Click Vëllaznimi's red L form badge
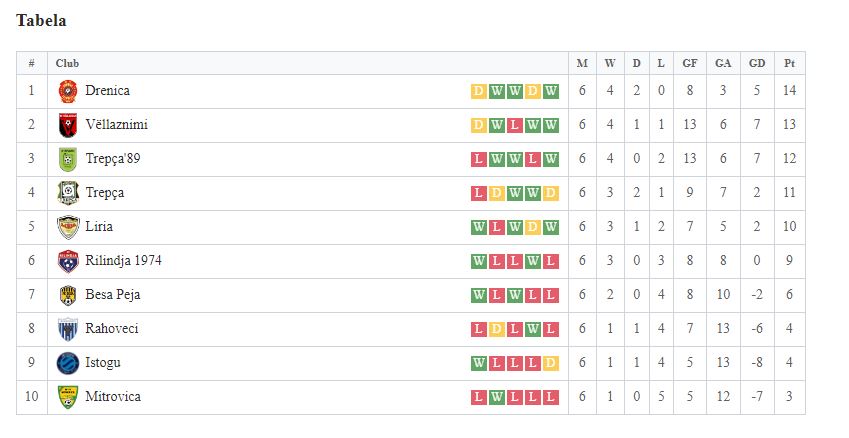This screenshot has width=849, height=438. [x=515, y=126]
